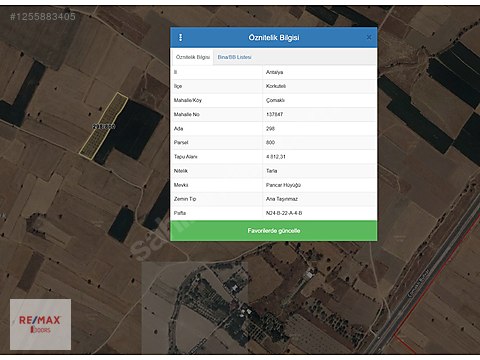Click the Pafta value N24-B-22-A-4-B
480x360 pixels.
tap(284, 213)
